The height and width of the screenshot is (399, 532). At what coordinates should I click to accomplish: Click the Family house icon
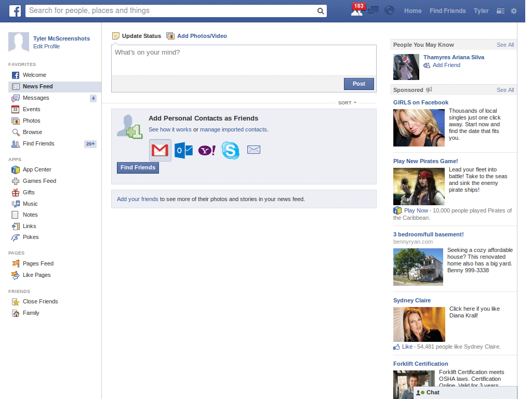click(x=15, y=313)
